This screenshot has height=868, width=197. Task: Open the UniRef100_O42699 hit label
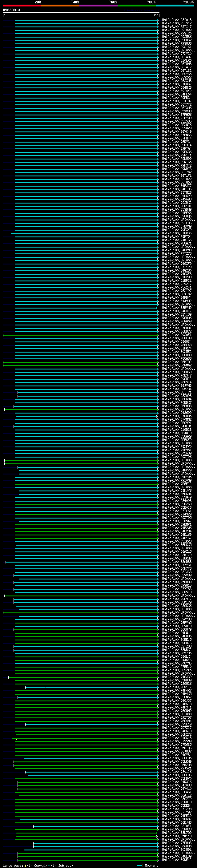pyautogui.click(x=176, y=413)
